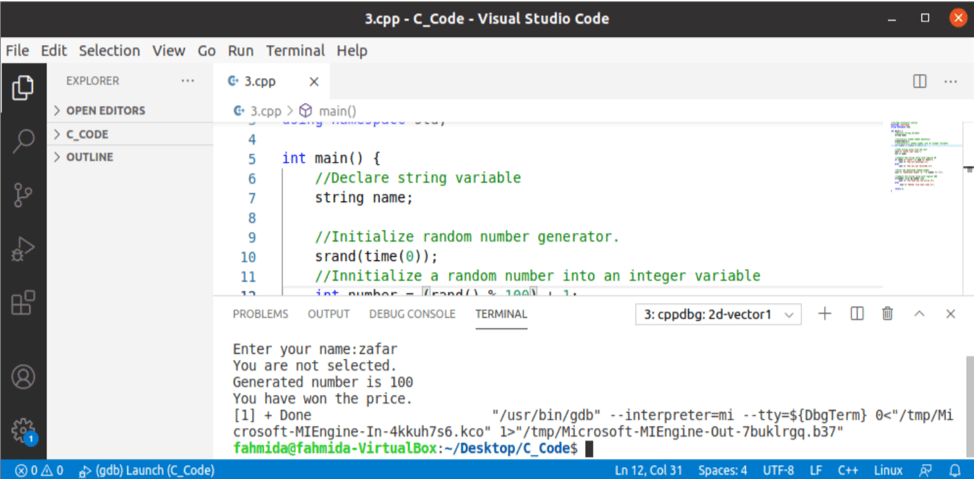
Task: Open the notifications bell
Action: click(955, 470)
